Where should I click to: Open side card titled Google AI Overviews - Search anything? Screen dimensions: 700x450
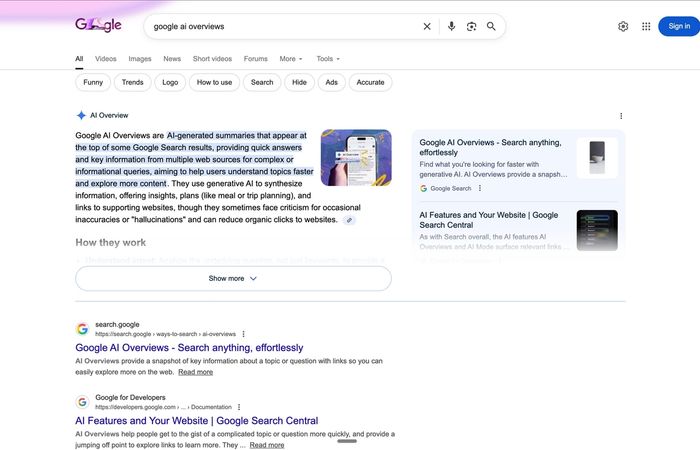coord(490,147)
